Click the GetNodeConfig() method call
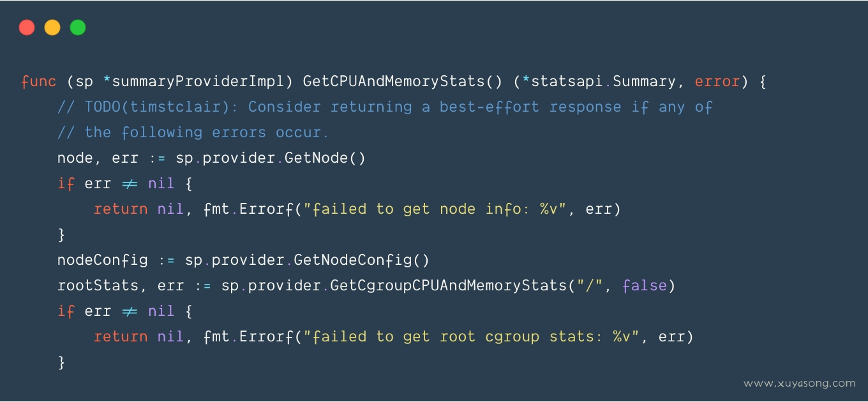This screenshot has height=402, width=868. click(362, 260)
